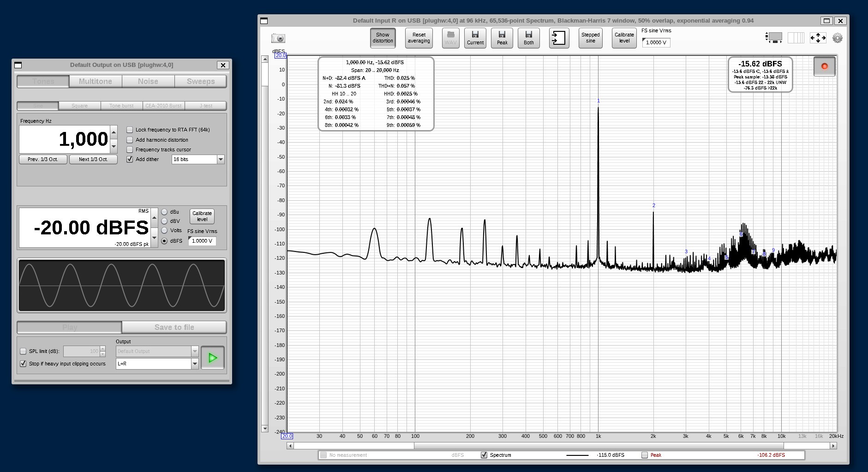Image resolution: width=868 pixels, height=472 pixels.
Task: Capture the RTA graph with camera icon
Action: pyautogui.click(x=278, y=38)
